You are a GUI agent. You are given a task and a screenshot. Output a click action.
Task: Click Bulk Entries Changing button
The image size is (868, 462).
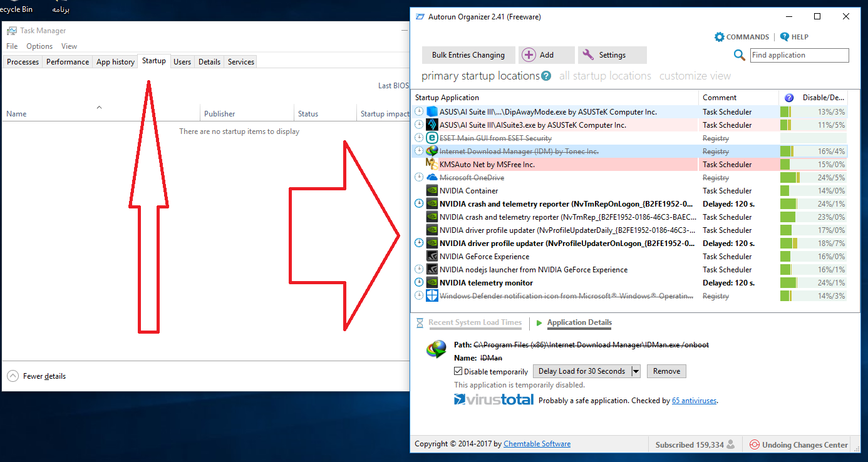[468, 55]
